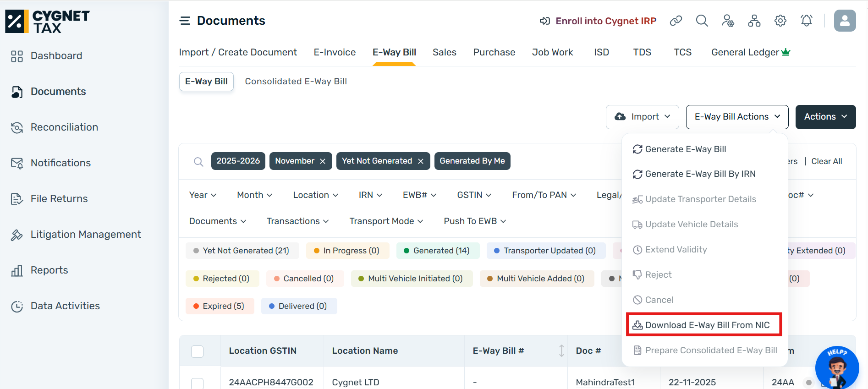Screen dimensions: 868x389
Task: Expand the Transport Mode filter
Action: point(386,221)
